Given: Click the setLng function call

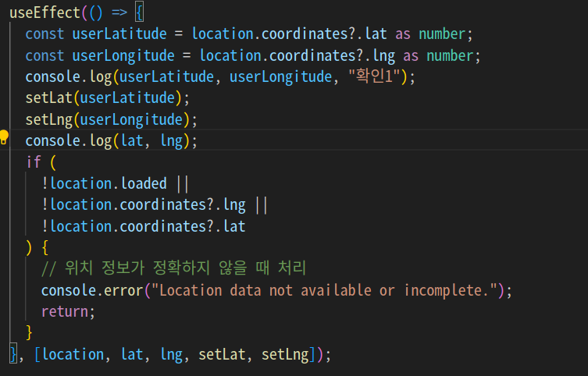Looking at the screenshot, I should click(x=48, y=120).
